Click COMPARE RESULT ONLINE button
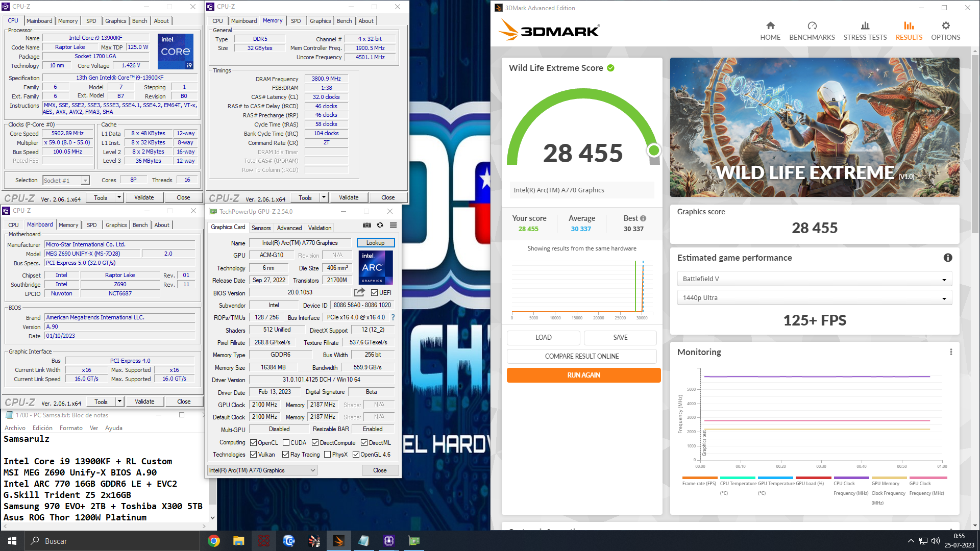 (581, 356)
